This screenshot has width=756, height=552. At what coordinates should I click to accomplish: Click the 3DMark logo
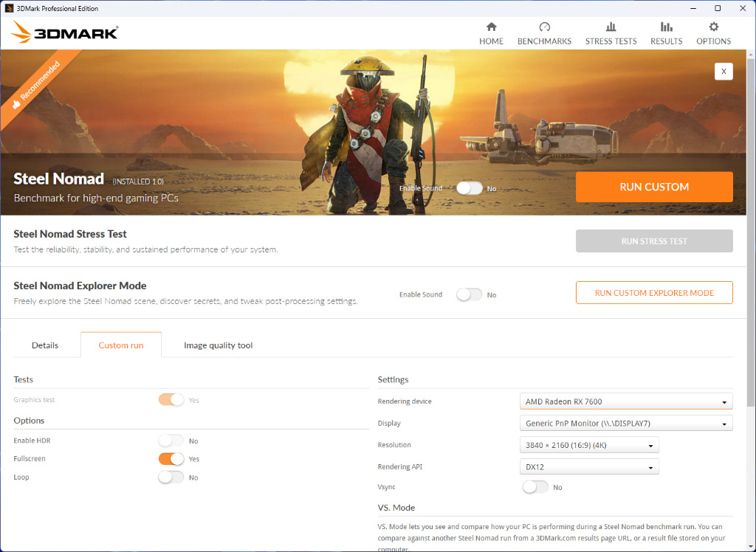[x=64, y=32]
